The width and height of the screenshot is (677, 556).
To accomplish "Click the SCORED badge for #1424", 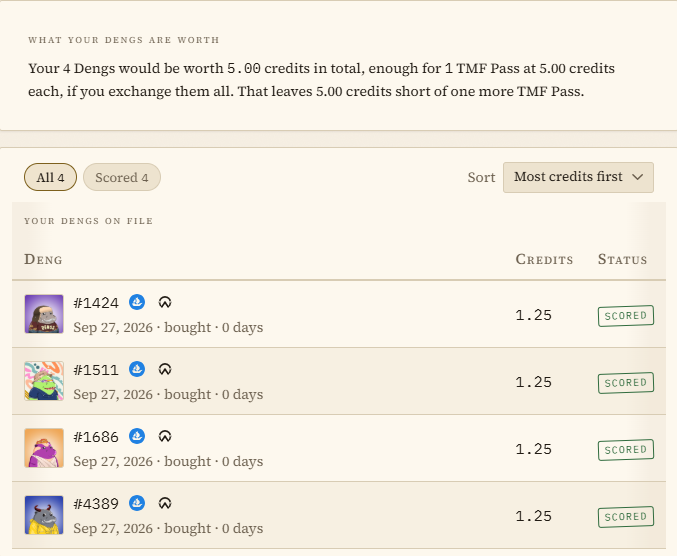I will (x=626, y=316).
